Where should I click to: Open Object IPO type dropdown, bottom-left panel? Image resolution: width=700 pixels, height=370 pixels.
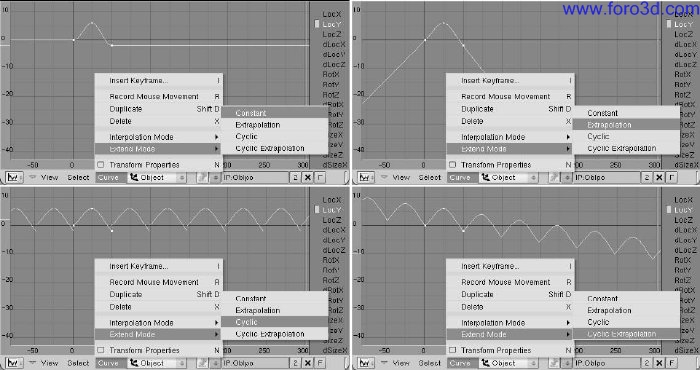tap(157, 363)
